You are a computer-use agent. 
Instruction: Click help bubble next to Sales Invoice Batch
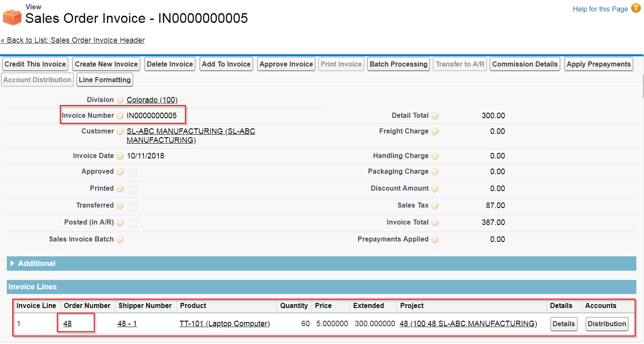pyautogui.click(x=120, y=239)
